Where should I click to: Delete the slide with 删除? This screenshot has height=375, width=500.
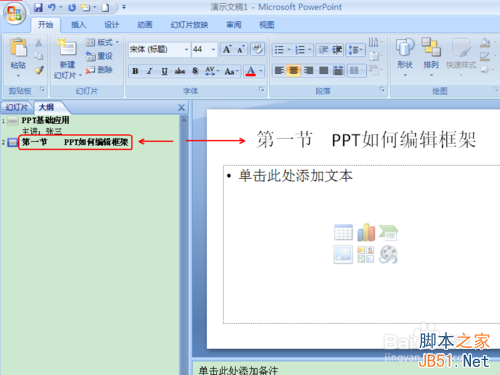coord(99,70)
